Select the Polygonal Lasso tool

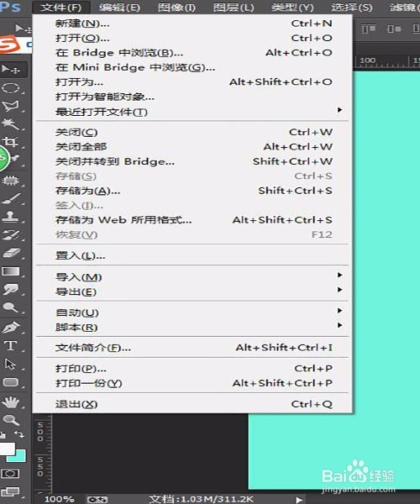[x=11, y=106]
